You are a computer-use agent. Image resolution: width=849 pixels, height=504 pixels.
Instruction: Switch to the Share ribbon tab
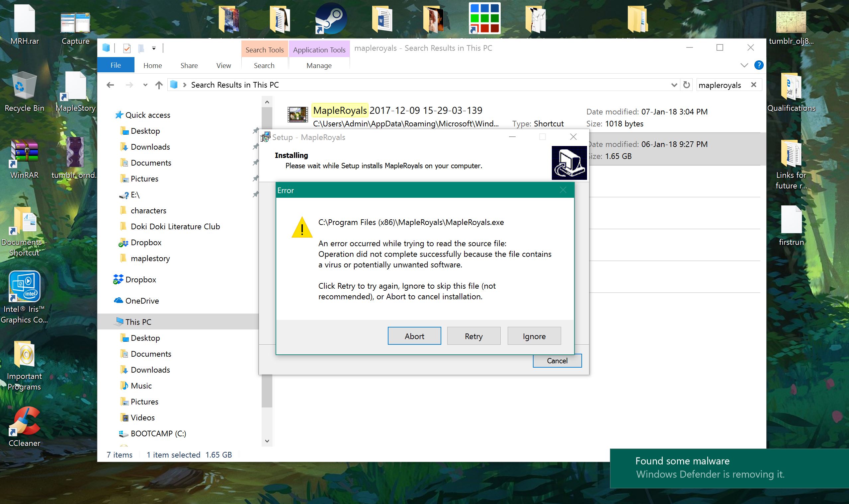pyautogui.click(x=189, y=65)
